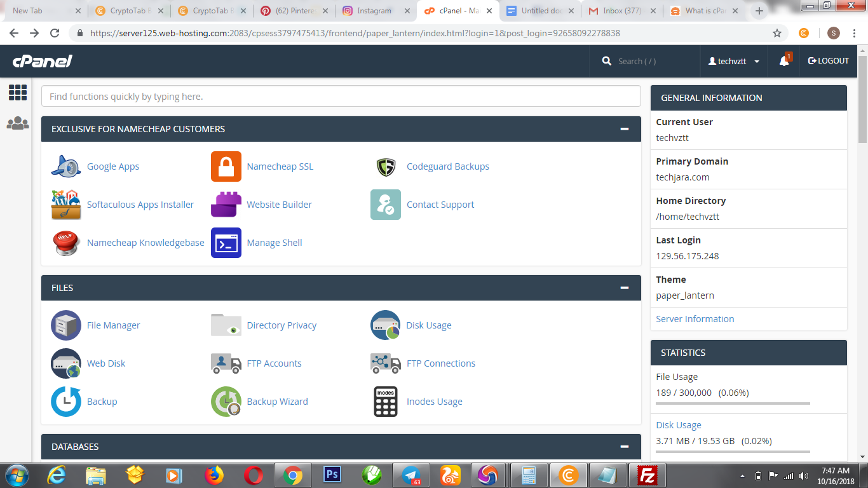Open the File Manager icon
Image resolution: width=868 pixels, height=488 pixels.
coord(66,325)
